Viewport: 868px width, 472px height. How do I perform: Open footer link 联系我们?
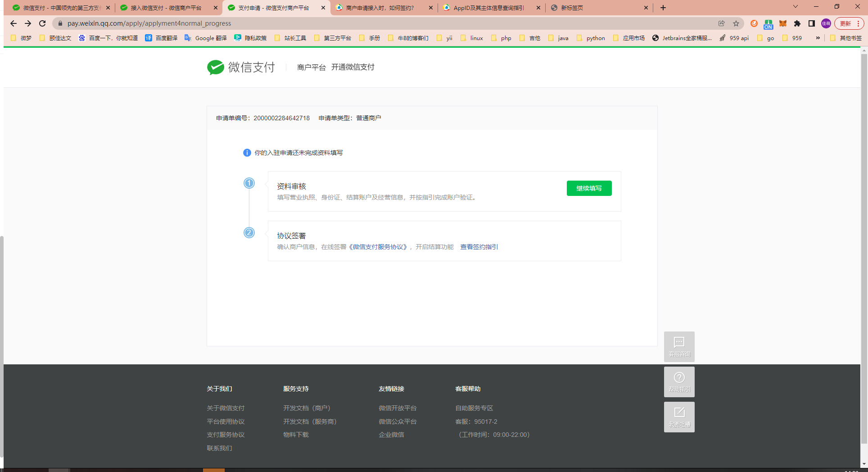[x=219, y=448]
